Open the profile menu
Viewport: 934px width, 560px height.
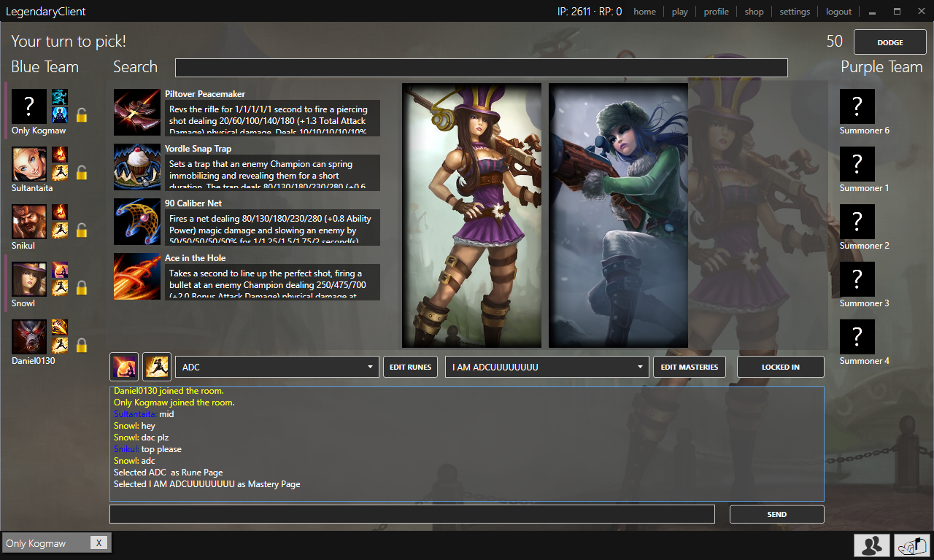click(716, 12)
